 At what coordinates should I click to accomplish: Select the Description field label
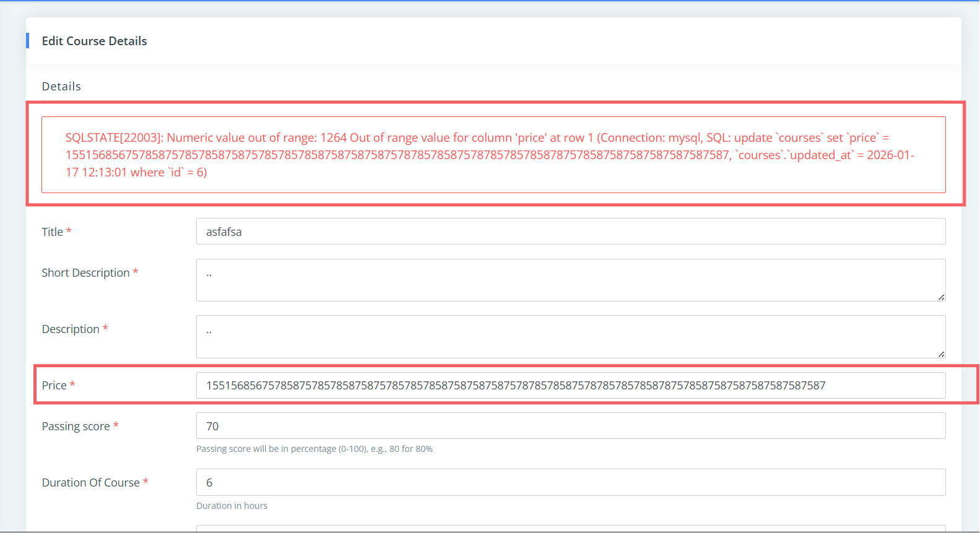[x=71, y=329]
